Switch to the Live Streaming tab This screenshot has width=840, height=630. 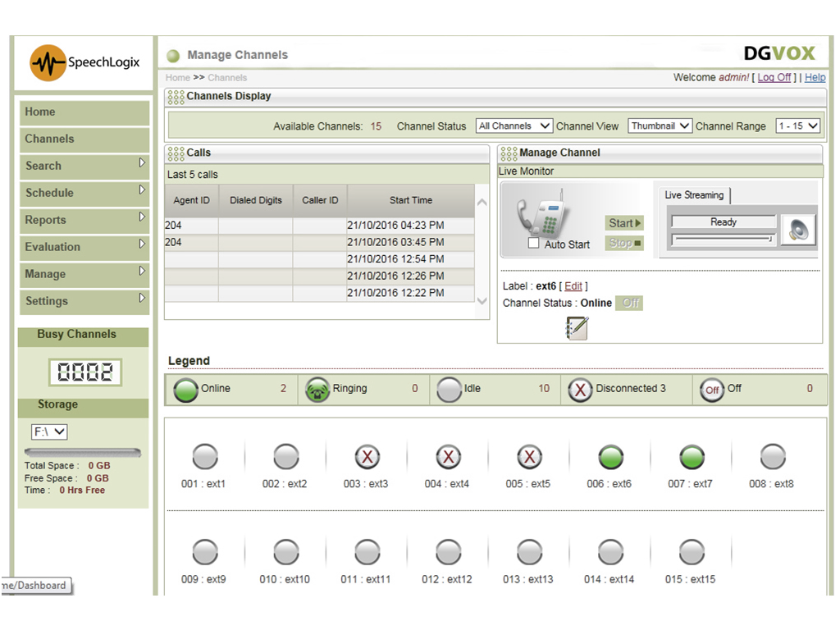[694, 195]
